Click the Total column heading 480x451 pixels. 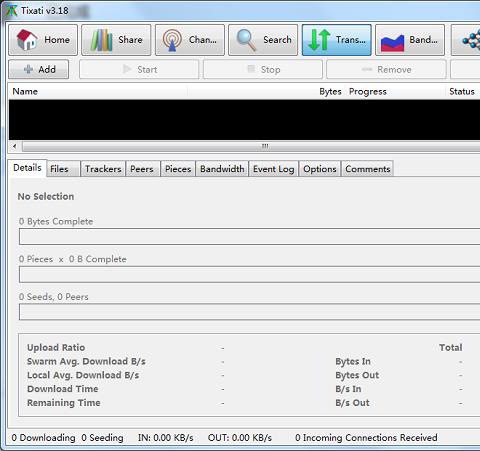click(x=451, y=348)
